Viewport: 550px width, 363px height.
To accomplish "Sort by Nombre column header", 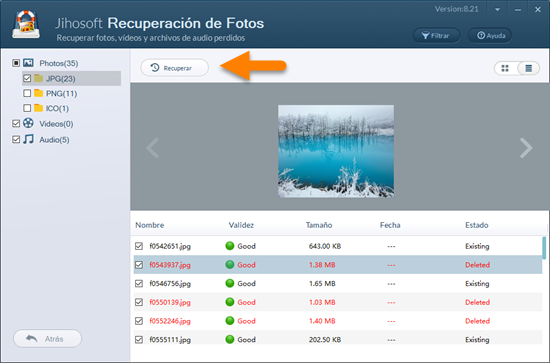I will (x=150, y=225).
